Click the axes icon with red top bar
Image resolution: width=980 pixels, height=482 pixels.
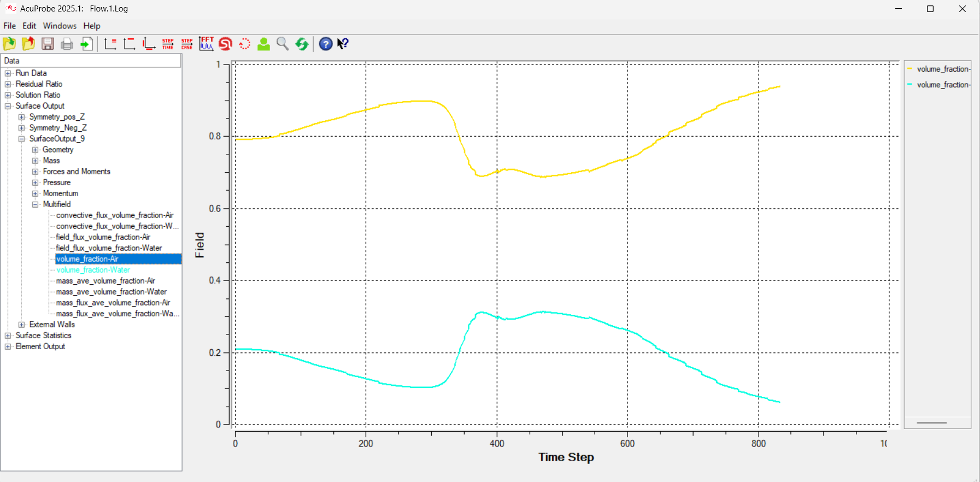coord(130,44)
